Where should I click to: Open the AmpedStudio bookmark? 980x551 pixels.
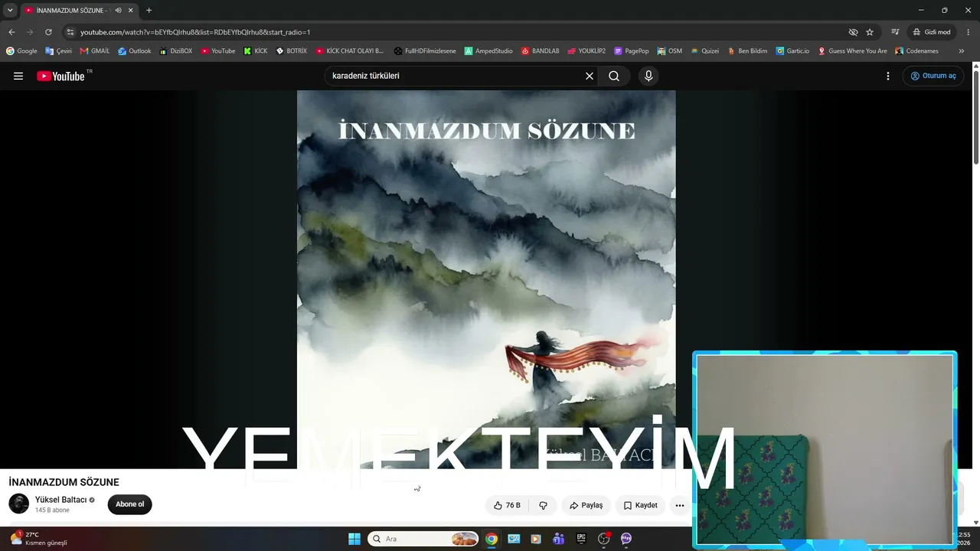[488, 51]
